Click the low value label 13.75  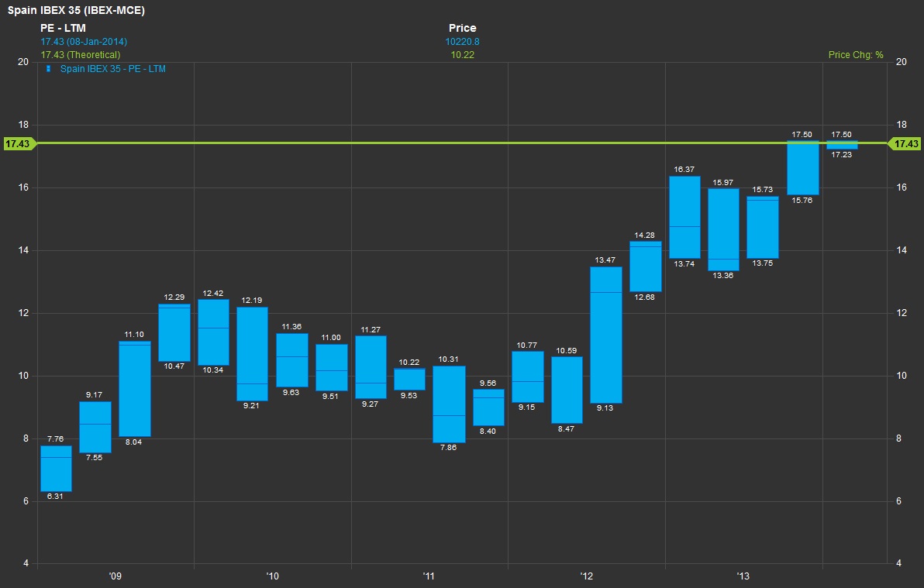pos(763,263)
